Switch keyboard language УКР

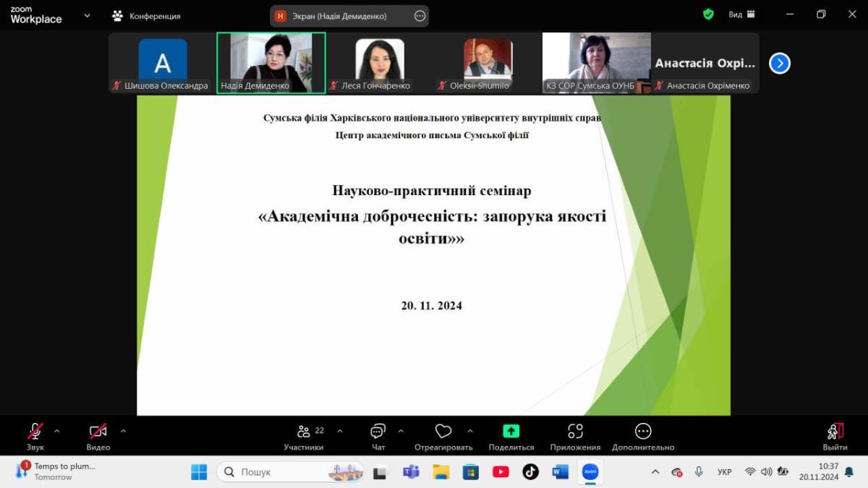point(724,472)
